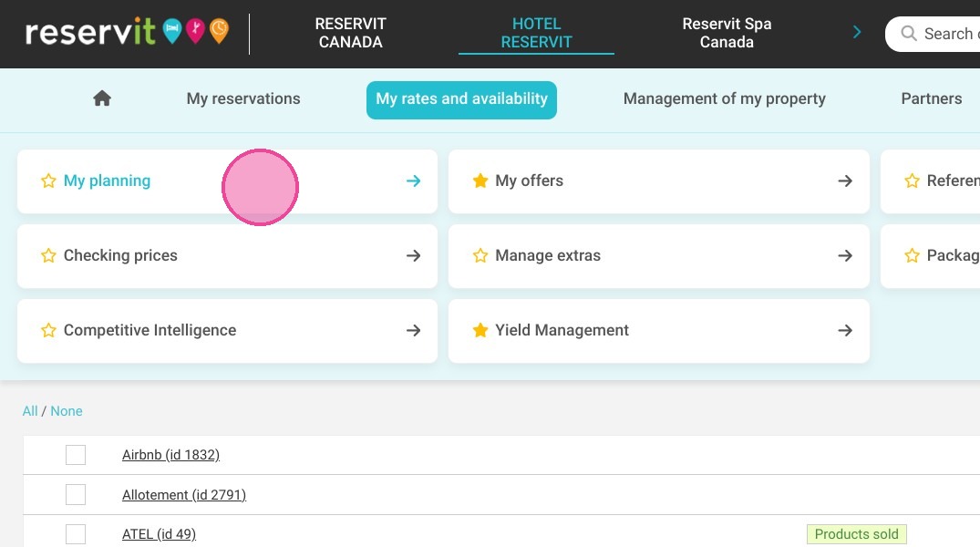Open My rates and availability menu
The image size is (980, 547).
coord(461,99)
